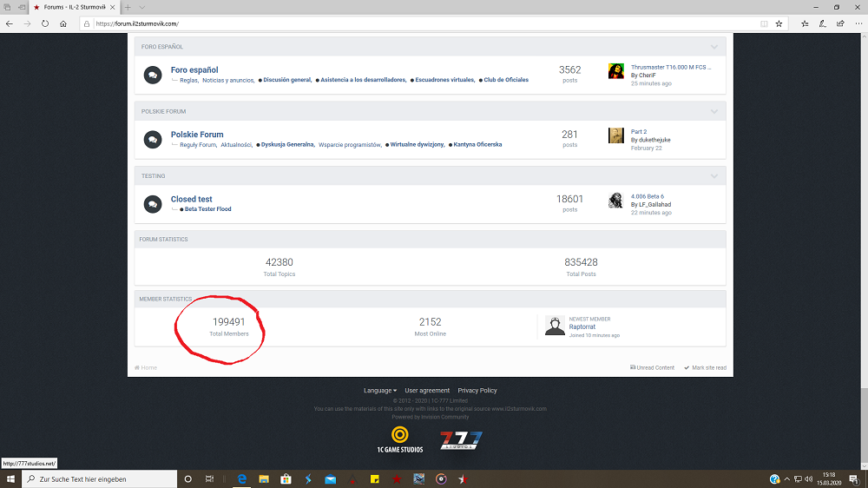Open the User agreement link
868x488 pixels.
tap(427, 391)
